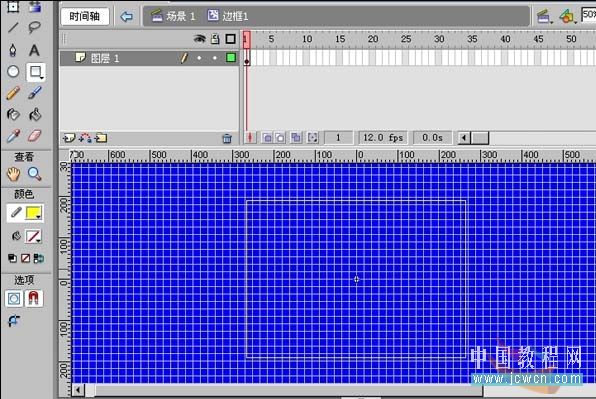
Task: Open the Edit Scene dropdown
Action: [545, 16]
